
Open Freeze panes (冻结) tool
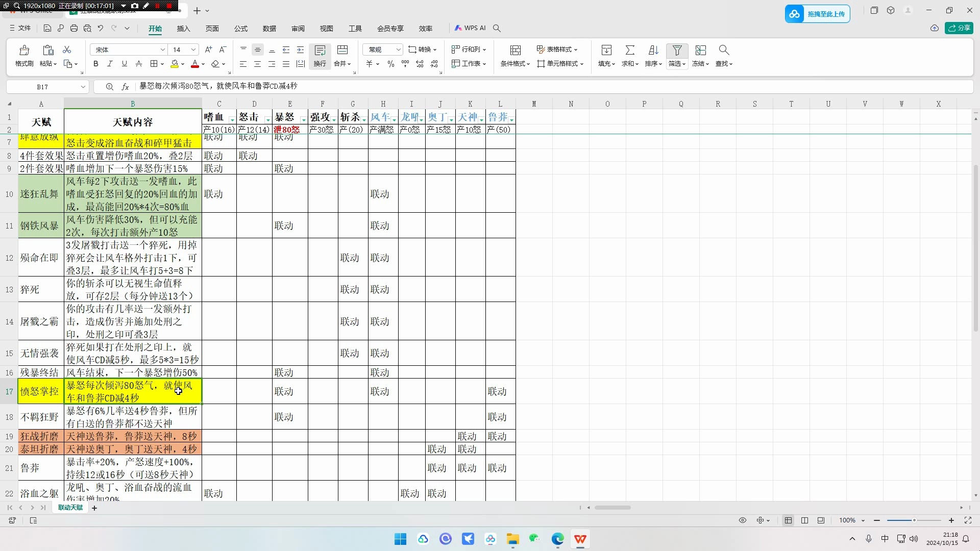tap(701, 56)
